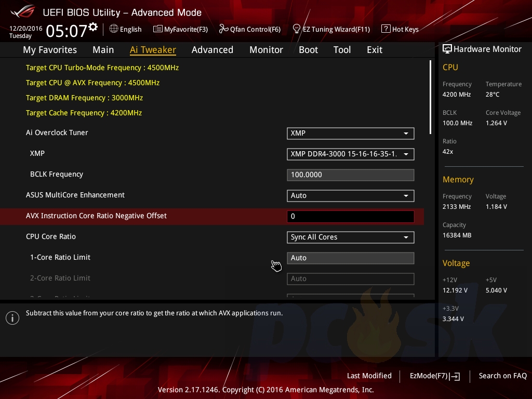Click Target Cache Frequency : 4200MHz text

tap(84, 113)
